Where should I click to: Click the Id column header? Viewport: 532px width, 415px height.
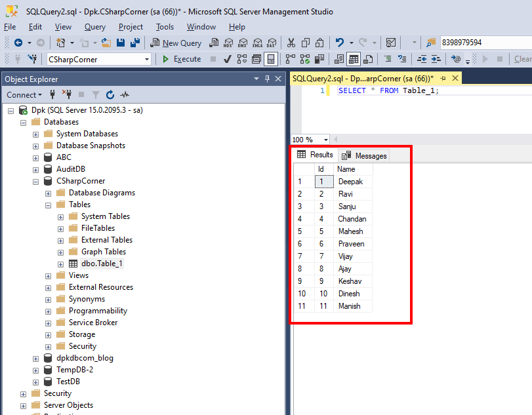pyautogui.click(x=323, y=169)
